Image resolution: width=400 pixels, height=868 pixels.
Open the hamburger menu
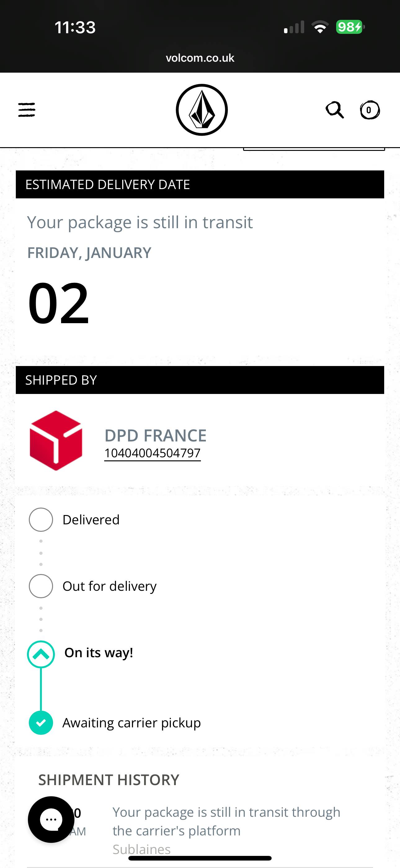click(27, 110)
